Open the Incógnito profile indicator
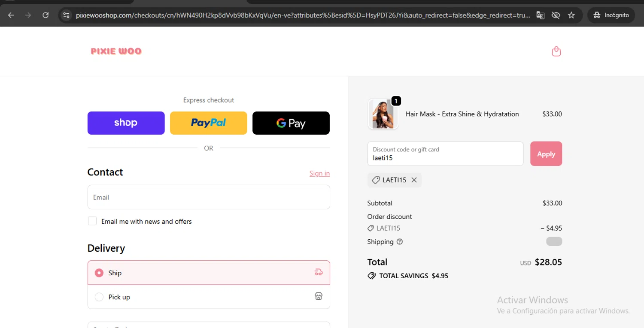This screenshot has height=328, width=644. [x=611, y=15]
